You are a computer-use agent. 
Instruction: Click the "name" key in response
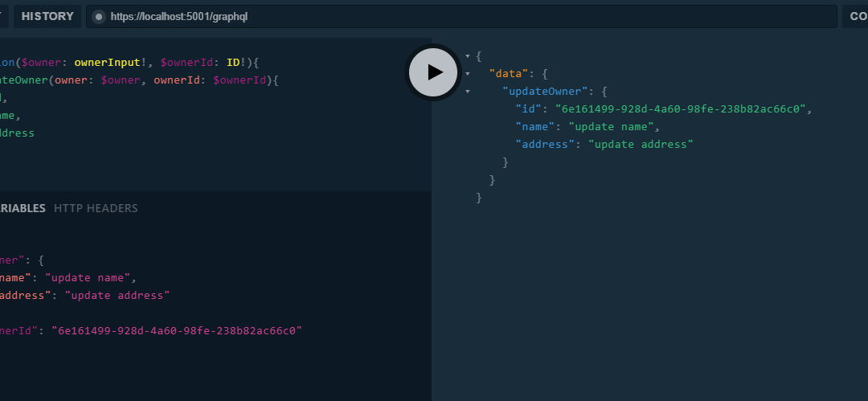coord(538,127)
